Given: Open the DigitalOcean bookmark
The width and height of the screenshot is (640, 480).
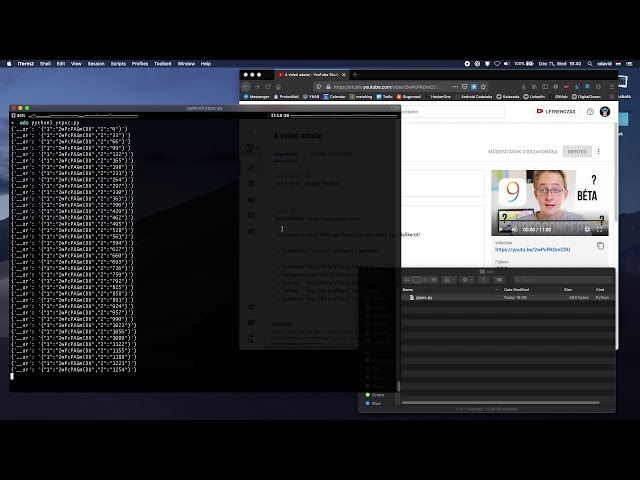Looking at the screenshot, I should click(586, 97).
